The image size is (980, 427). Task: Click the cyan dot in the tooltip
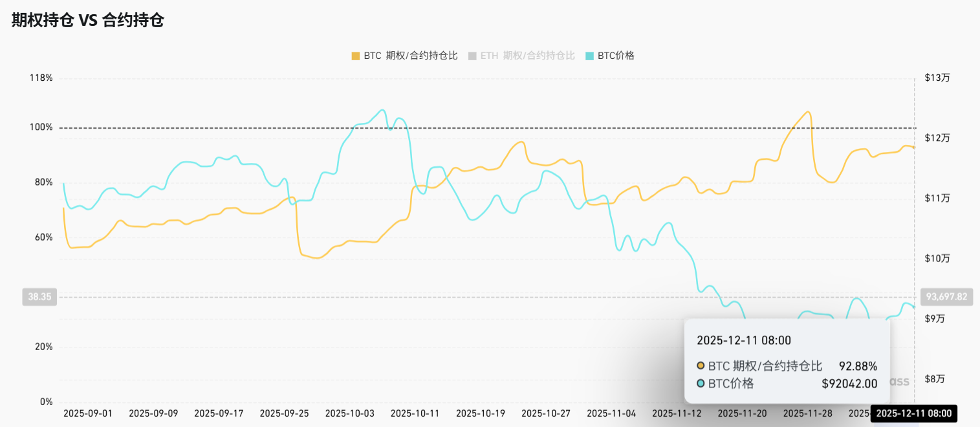pyautogui.click(x=701, y=384)
